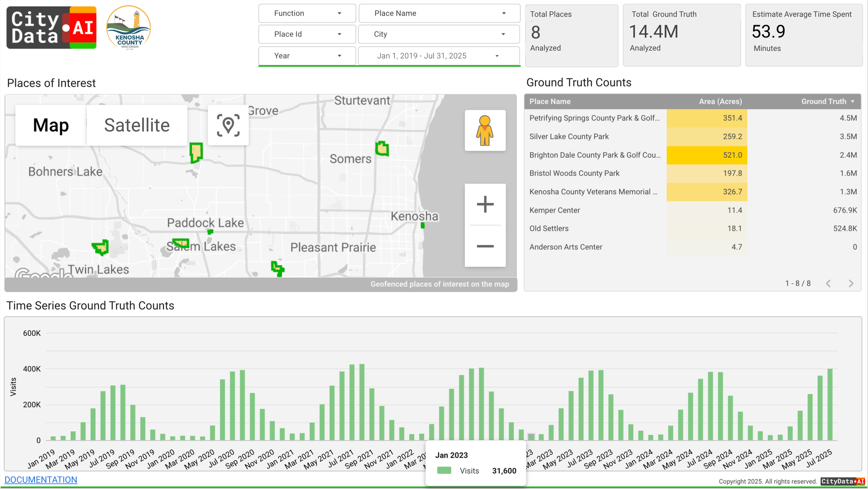The height and width of the screenshot is (489, 868).
Task: Zoom in the map with plus button
Action: tap(485, 205)
